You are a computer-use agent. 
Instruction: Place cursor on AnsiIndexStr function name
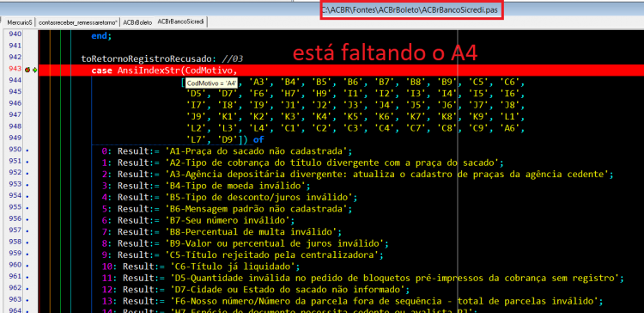click(x=149, y=71)
